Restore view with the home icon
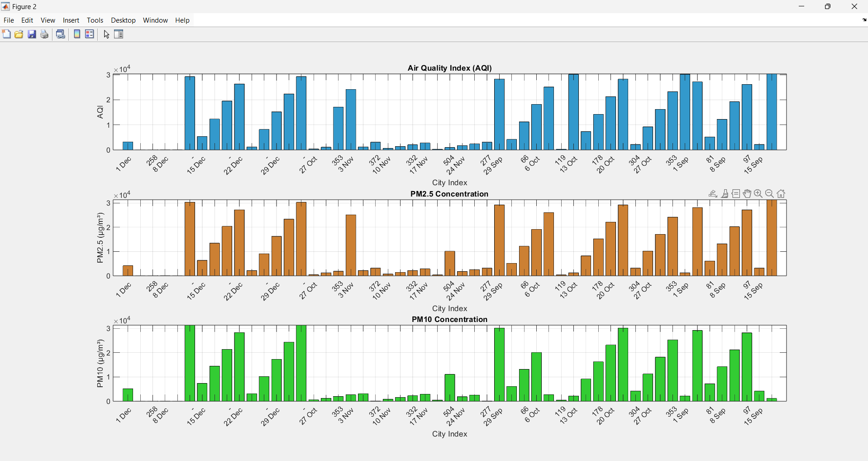Viewport: 868px width, 461px height. [782, 194]
